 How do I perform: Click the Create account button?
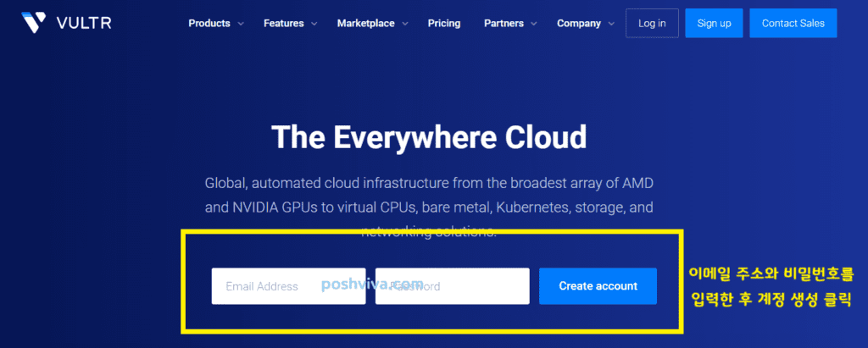pyautogui.click(x=598, y=286)
